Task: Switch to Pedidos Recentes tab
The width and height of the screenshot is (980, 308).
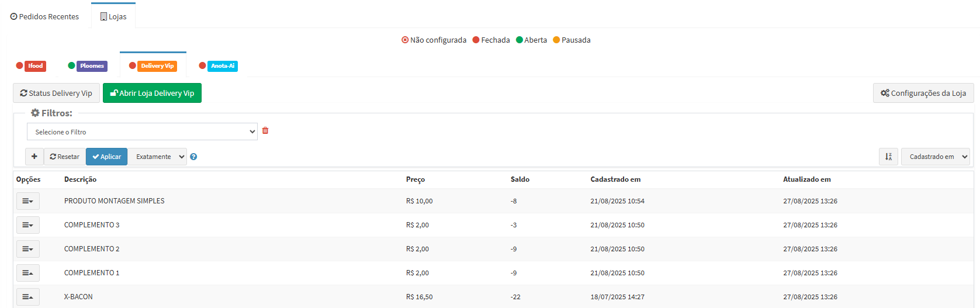Action: click(45, 16)
